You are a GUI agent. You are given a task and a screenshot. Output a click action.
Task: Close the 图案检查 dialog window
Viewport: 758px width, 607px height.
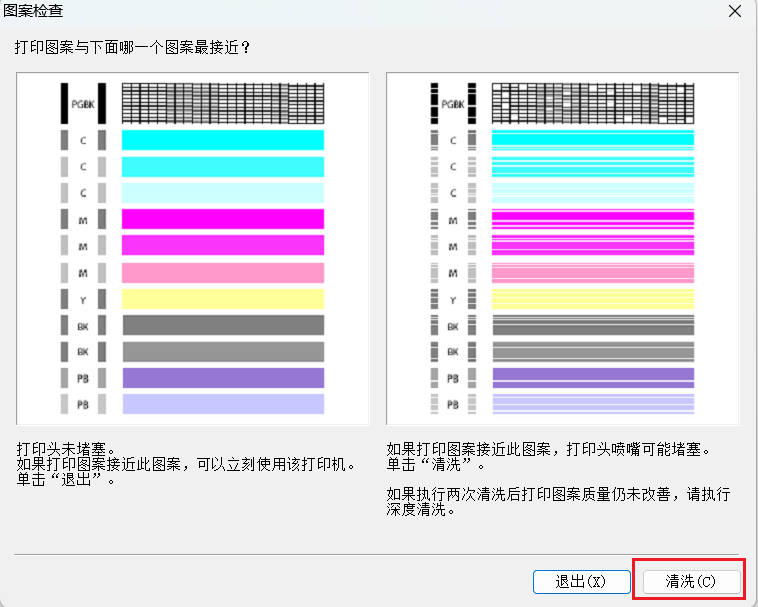(x=734, y=13)
